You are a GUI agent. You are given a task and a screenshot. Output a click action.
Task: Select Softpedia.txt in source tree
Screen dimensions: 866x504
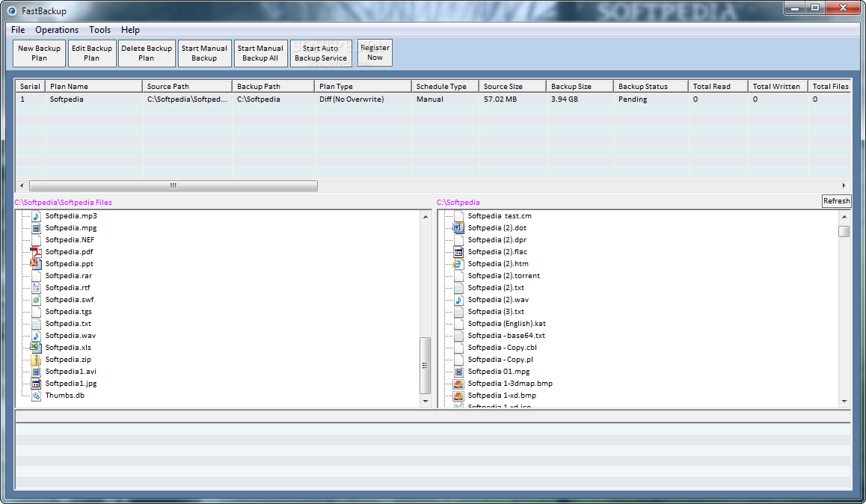[x=68, y=324]
